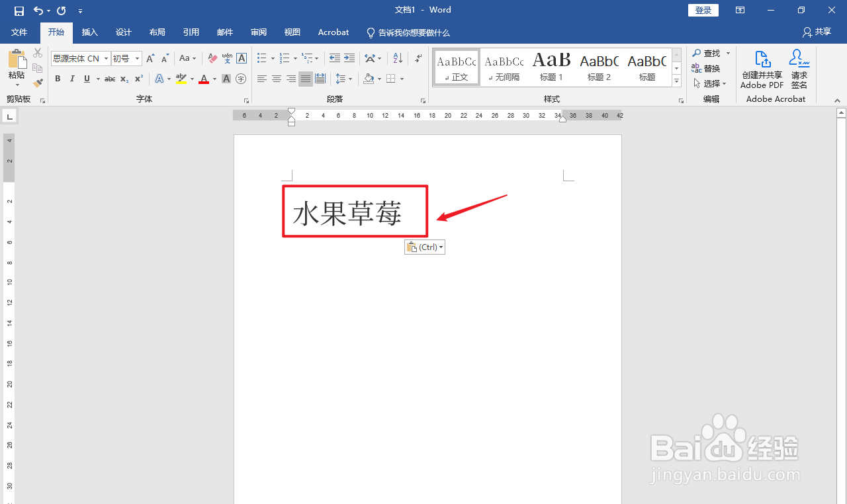
Task: Clear all formatting eraser icon
Action: [x=212, y=58]
